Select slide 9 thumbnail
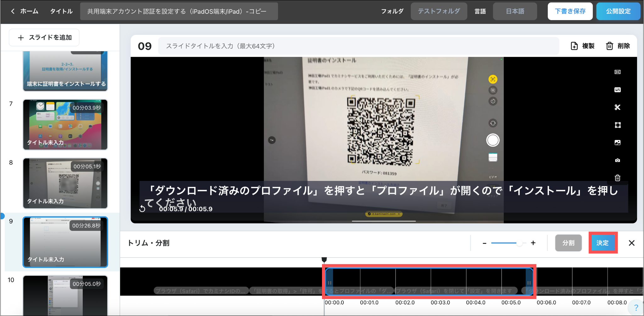Image resolution: width=644 pixels, height=316 pixels. (x=65, y=242)
